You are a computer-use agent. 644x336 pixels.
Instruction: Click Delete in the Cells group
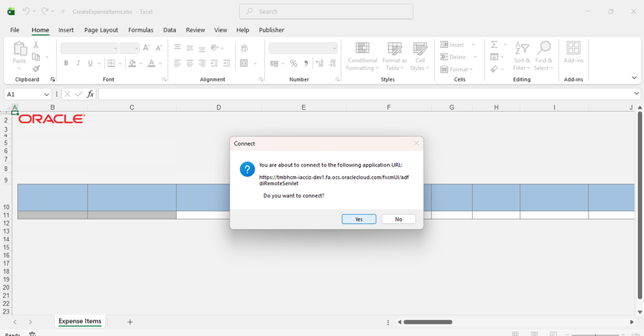[453, 57]
